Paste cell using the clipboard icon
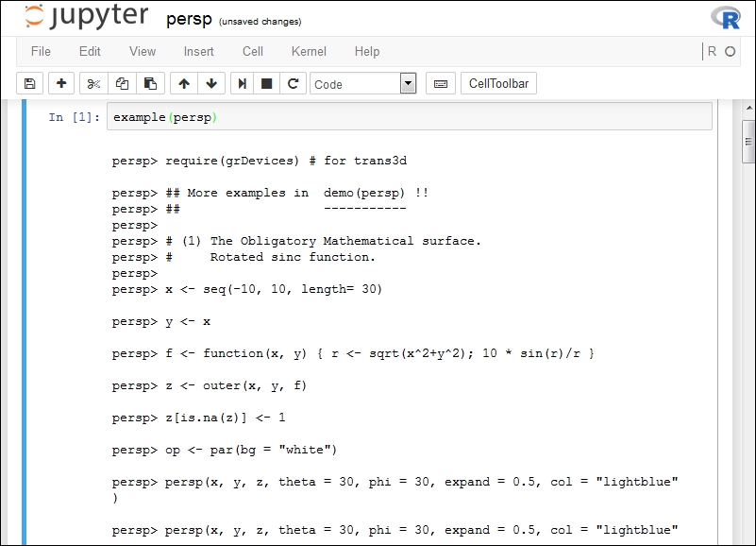The width and height of the screenshot is (756, 546). 150,83
